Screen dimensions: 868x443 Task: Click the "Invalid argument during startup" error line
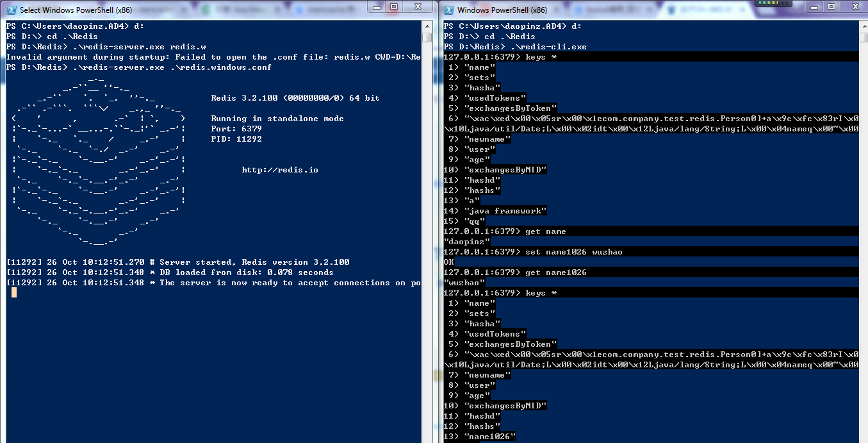click(213, 57)
